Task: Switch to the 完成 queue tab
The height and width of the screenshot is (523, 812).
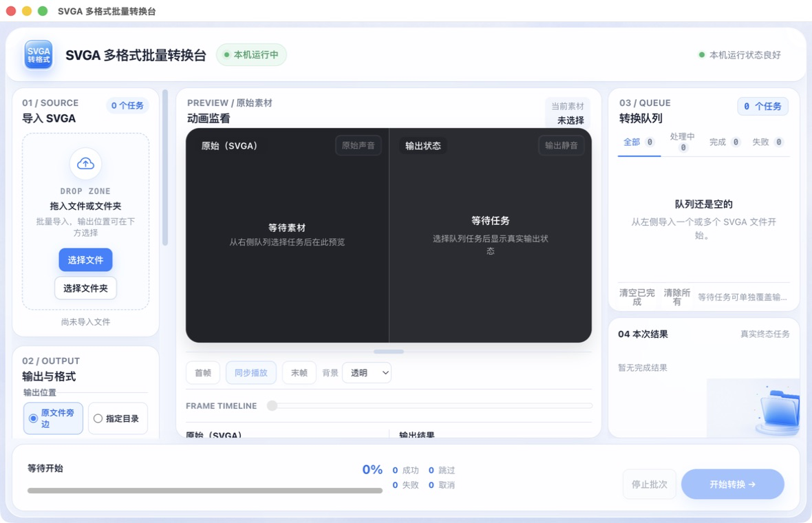Action: (x=725, y=142)
